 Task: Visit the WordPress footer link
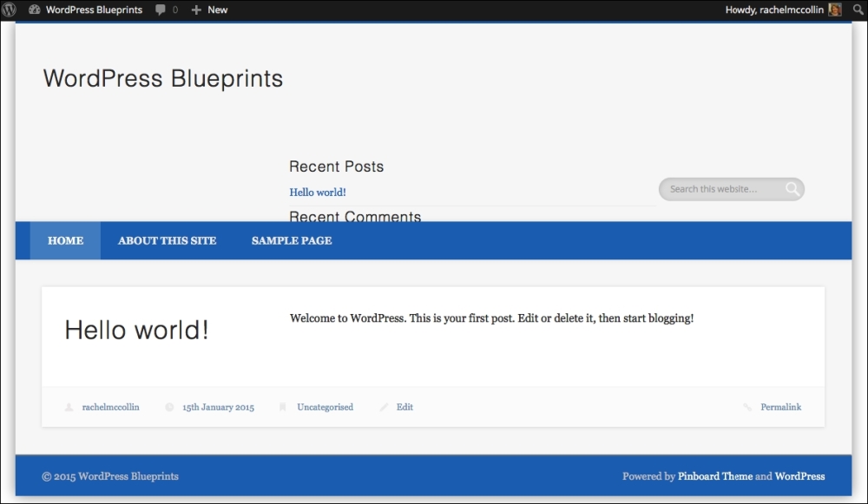tap(799, 476)
